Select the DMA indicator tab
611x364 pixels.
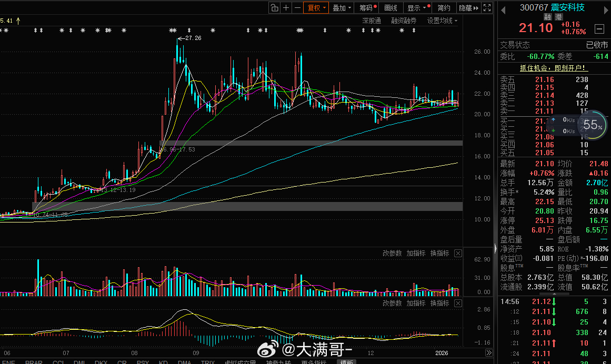click(x=184, y=362)
